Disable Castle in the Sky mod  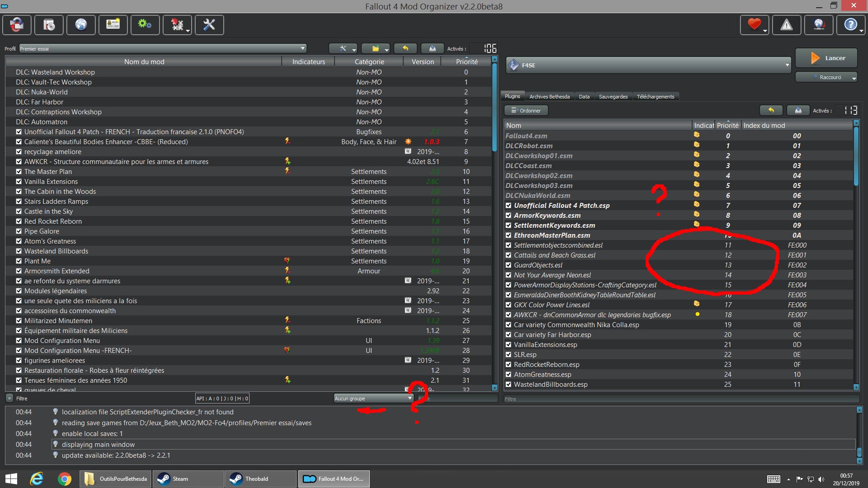(x=19, y=211)
